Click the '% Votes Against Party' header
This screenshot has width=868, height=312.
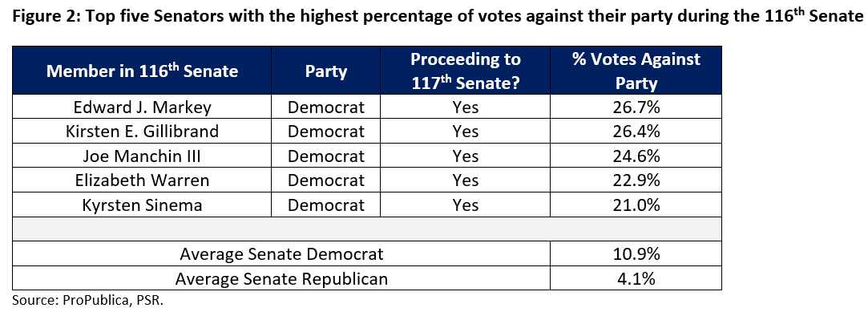click(x=636, y=71)
